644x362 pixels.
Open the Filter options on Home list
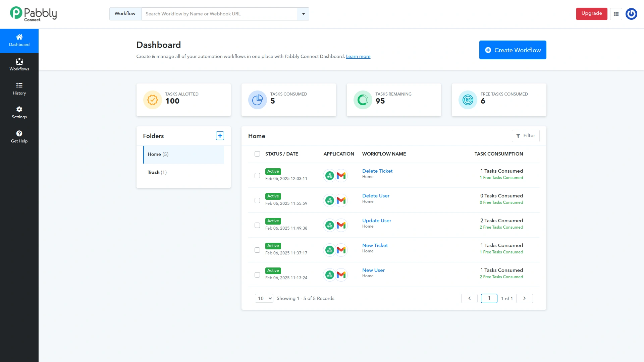click(526, 136)
